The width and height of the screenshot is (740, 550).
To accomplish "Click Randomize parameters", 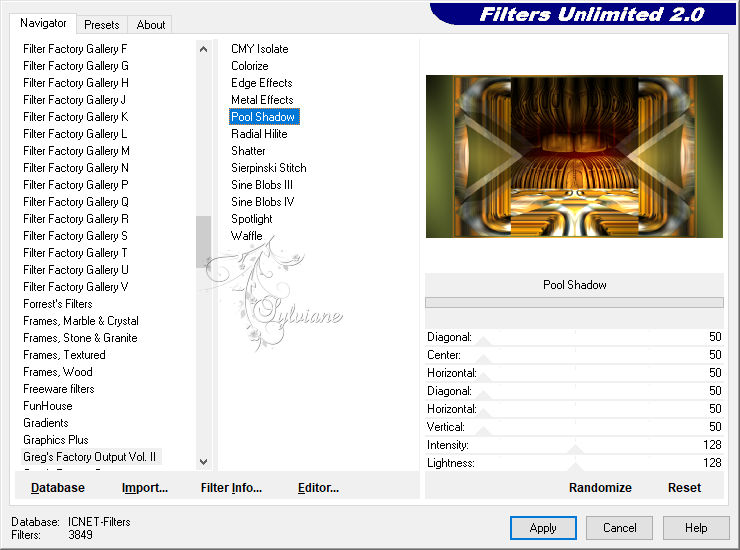I will pos(600,488).
